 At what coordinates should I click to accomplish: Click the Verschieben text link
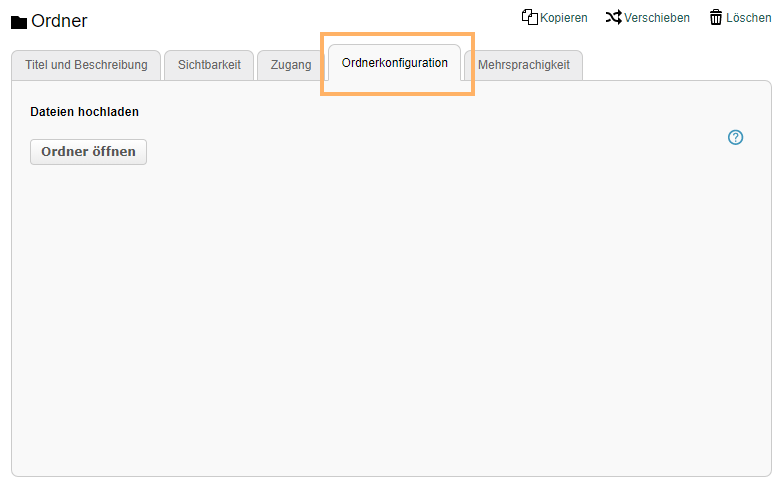(657, 18)
